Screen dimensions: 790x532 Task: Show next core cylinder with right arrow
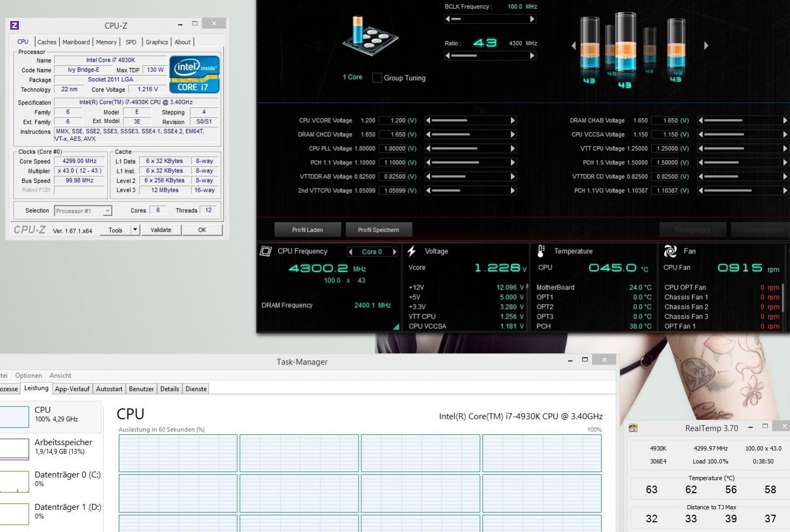(706, 46)
